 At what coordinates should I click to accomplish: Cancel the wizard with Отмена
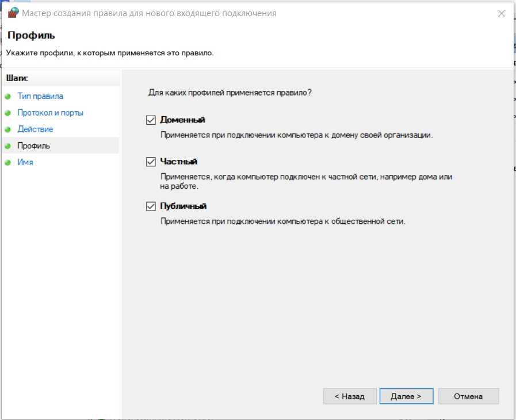point(468,396)
